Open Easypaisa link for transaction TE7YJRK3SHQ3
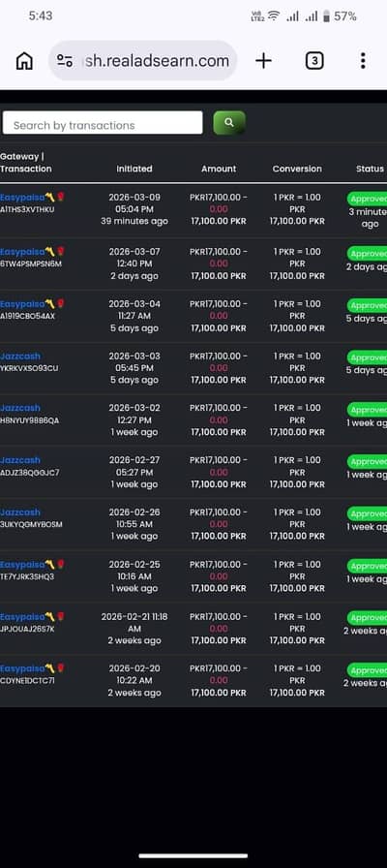Screen dimensions: 387x868 click(32, 564)
